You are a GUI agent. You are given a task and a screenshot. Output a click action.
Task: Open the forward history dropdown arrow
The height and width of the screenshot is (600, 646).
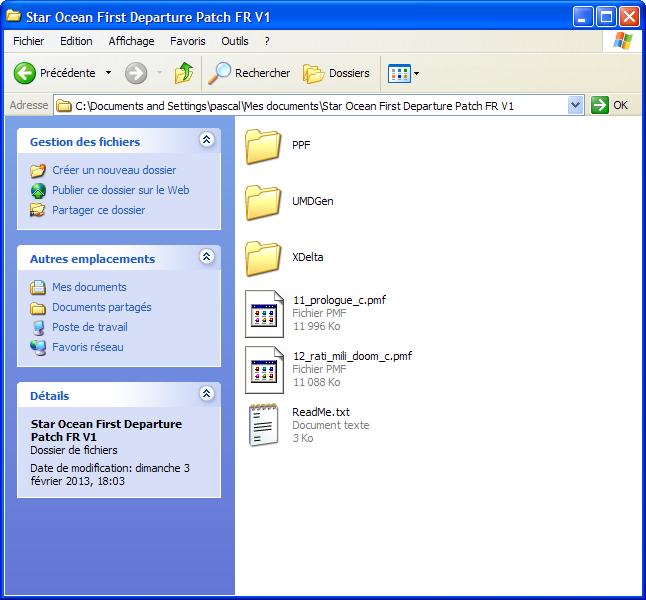click(159, 73)
